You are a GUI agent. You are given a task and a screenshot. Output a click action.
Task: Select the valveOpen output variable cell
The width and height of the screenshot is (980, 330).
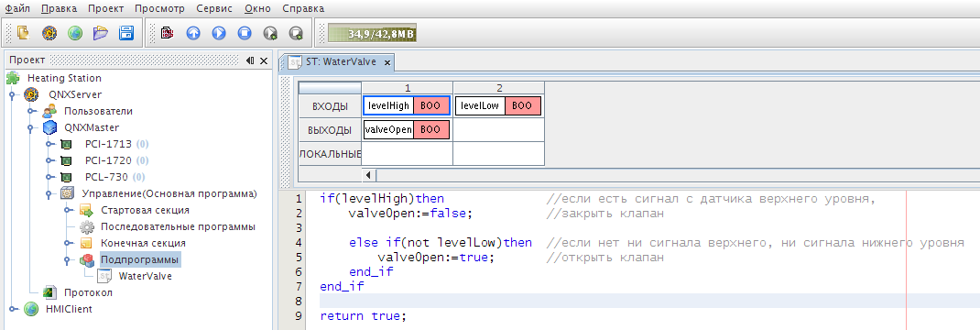tap(407, 130)
